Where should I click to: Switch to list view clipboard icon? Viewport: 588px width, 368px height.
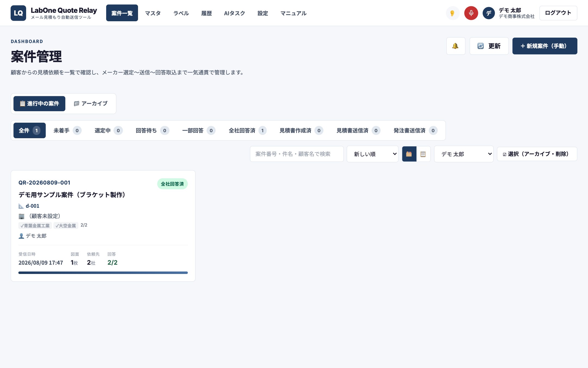(423, 154)
